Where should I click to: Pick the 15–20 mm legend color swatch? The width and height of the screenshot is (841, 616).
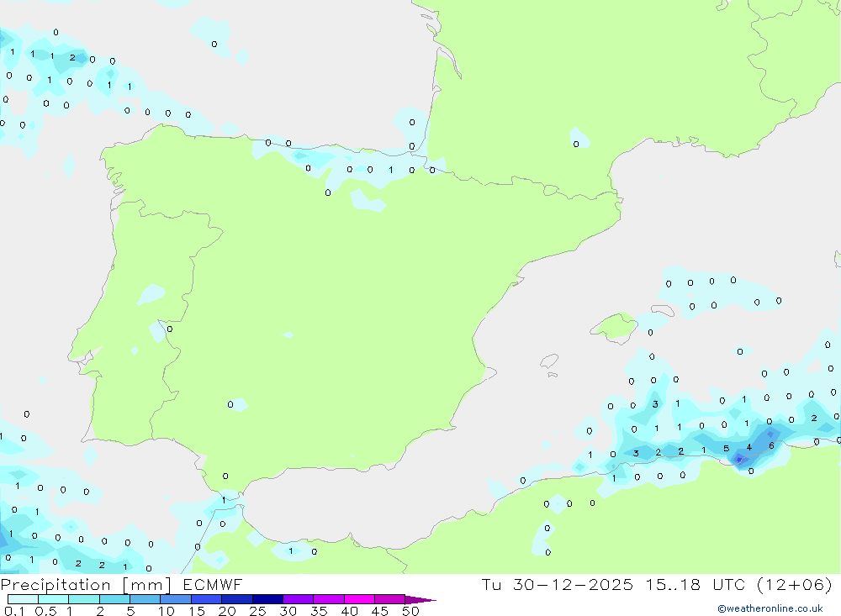[x=207, y=599]
